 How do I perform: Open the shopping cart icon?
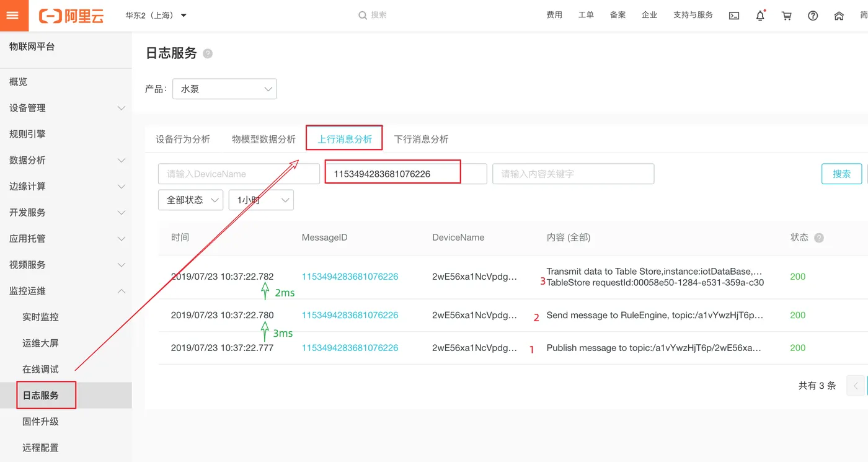(x=787, y=16)
